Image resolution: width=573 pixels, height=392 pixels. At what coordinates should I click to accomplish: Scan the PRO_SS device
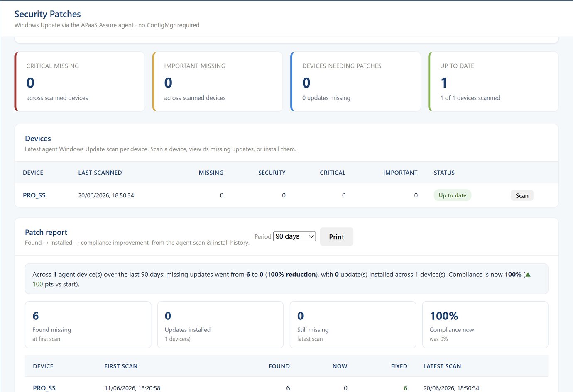pyautogui.click(x=522, y=195)
